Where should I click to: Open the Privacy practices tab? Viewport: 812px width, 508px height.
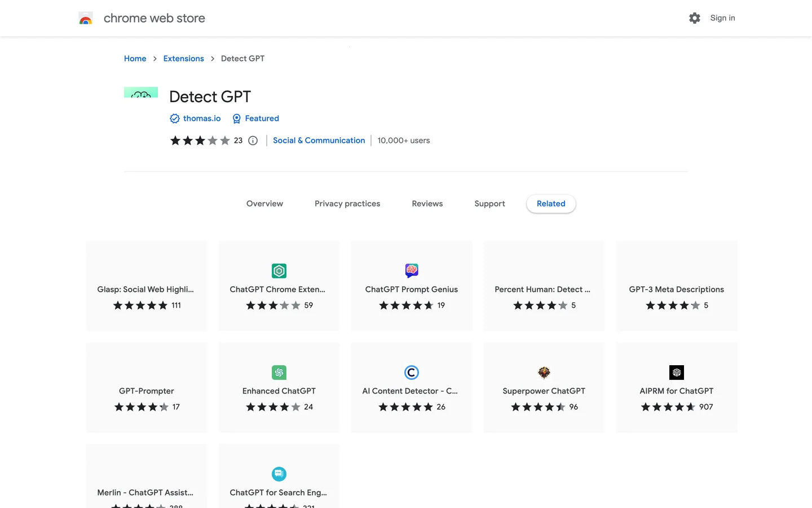tap(347, 204)
